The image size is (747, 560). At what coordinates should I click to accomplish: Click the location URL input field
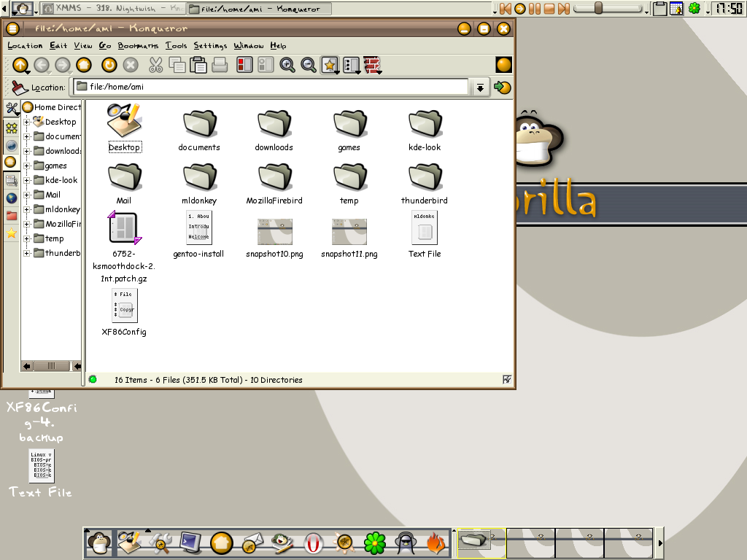click(x=271, y=87)
